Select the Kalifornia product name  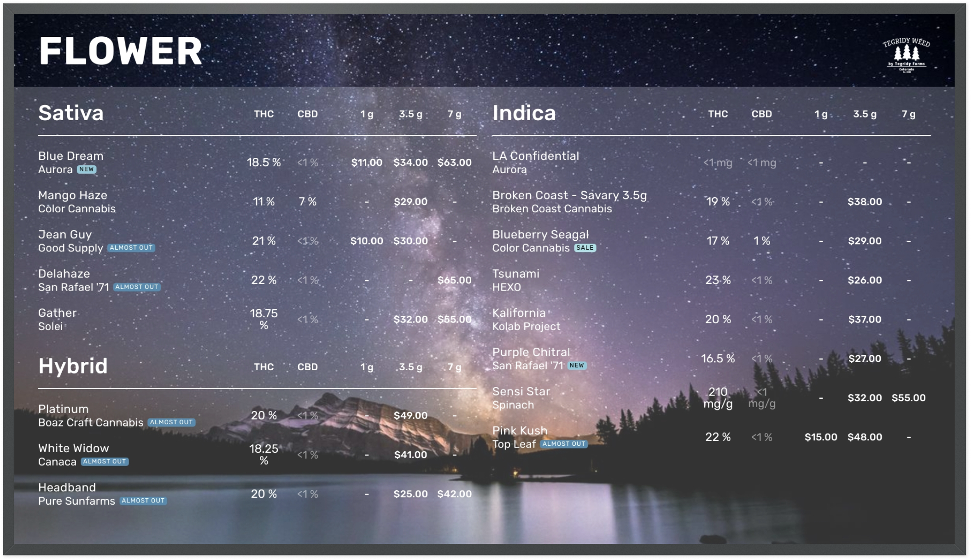519,313
